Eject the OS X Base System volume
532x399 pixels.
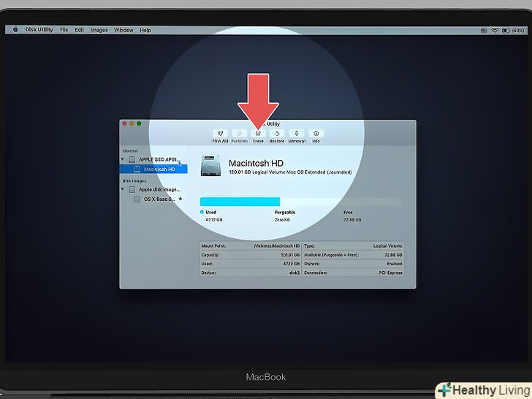[x=180, y=199]
